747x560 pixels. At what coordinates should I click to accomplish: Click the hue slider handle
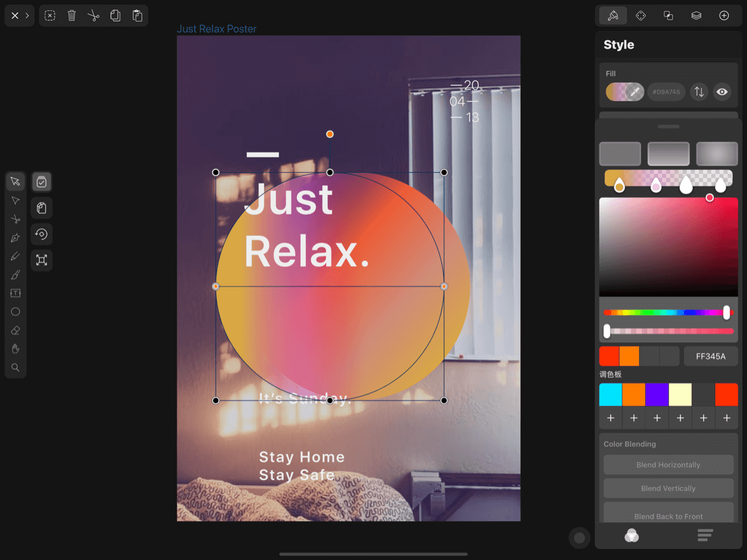coord(726,312)
